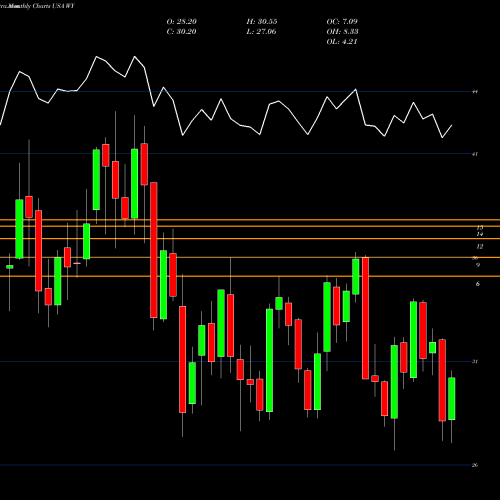Click the '44' price axis label
This screenshot has width=500, height=500.
475,92
